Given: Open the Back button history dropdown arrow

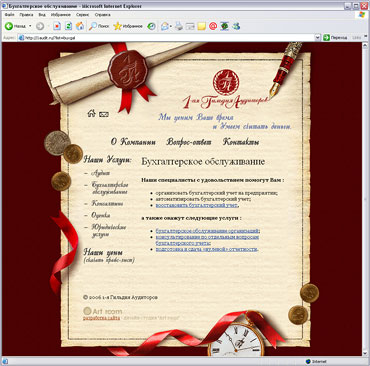Looking at the screenshot, I should coord(30,26).
